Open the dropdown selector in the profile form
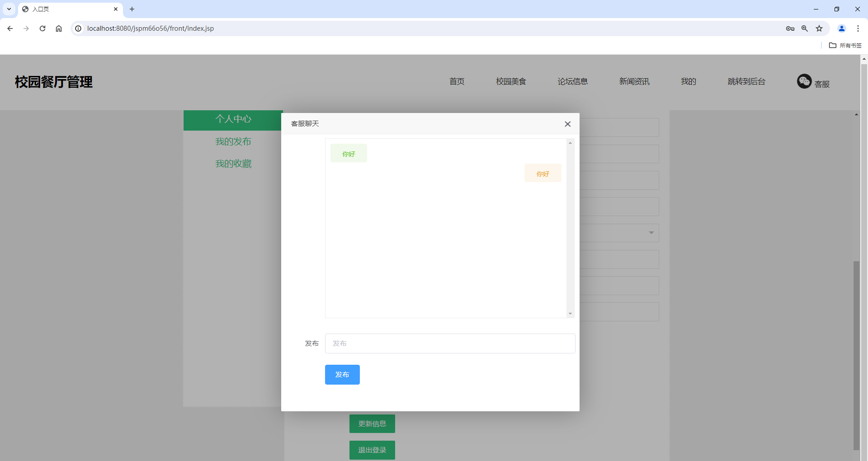This screenshot has height=461, width=868. tap(651, 233)
